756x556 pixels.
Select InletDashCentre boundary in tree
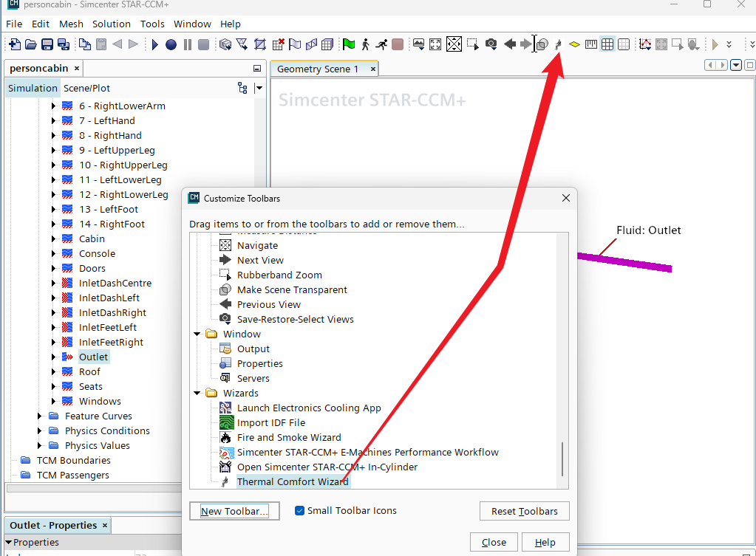115,284
